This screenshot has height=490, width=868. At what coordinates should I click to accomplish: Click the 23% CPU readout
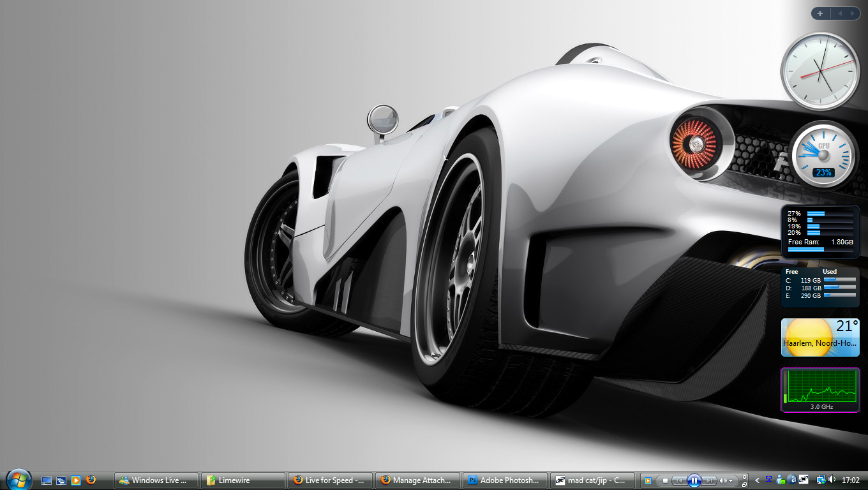pos(823,172)
